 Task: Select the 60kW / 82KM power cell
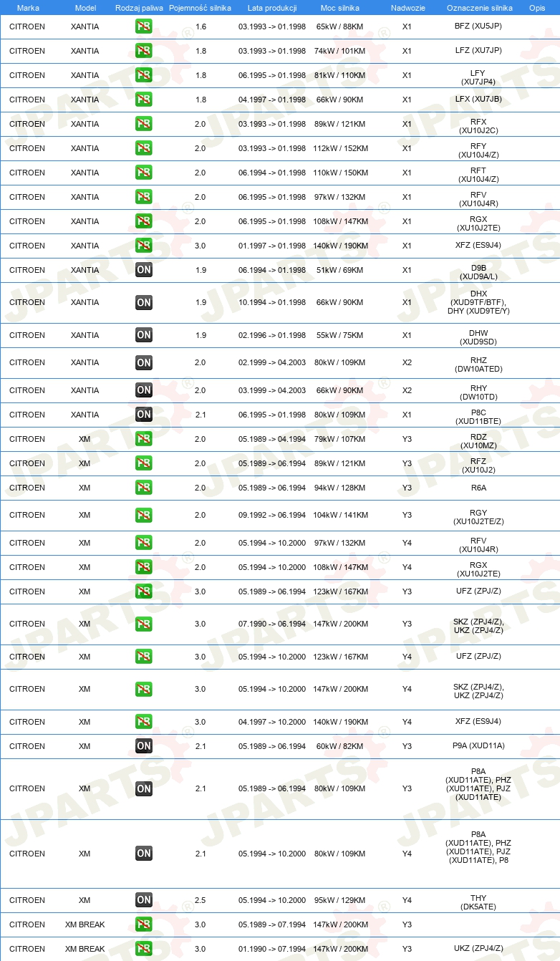pos(340,746)
